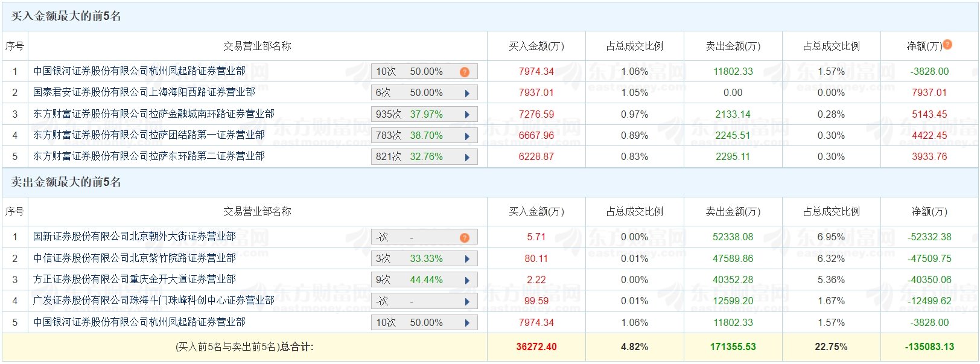The height and width of the screenshot is (364, 980).
Task: Click orange question icon in buy-table 中国银河证券 row
Action: point(464,72)
